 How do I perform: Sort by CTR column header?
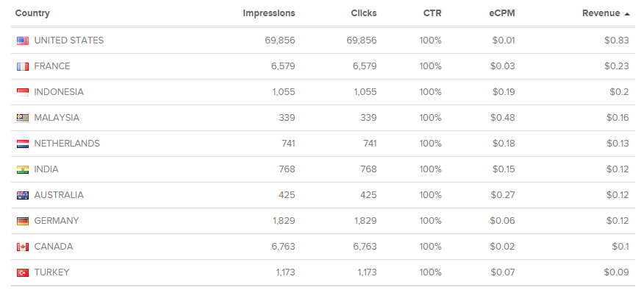click(x=432, y=13)
